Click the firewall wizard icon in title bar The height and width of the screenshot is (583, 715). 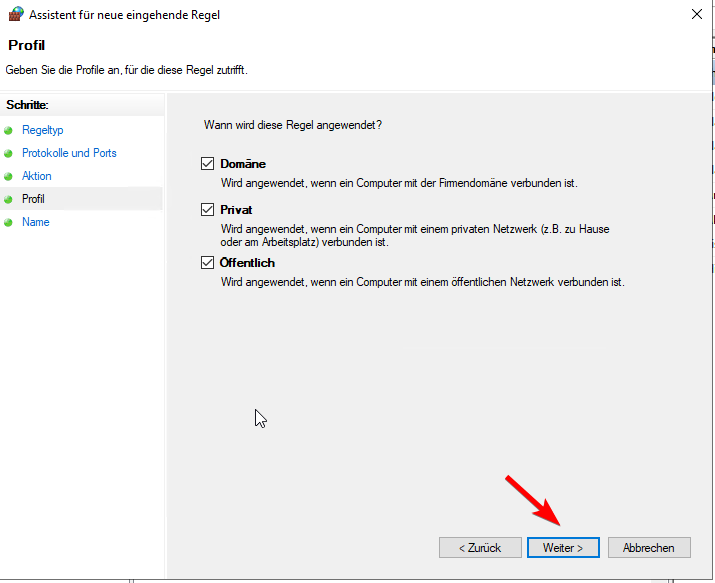[16, 14]
